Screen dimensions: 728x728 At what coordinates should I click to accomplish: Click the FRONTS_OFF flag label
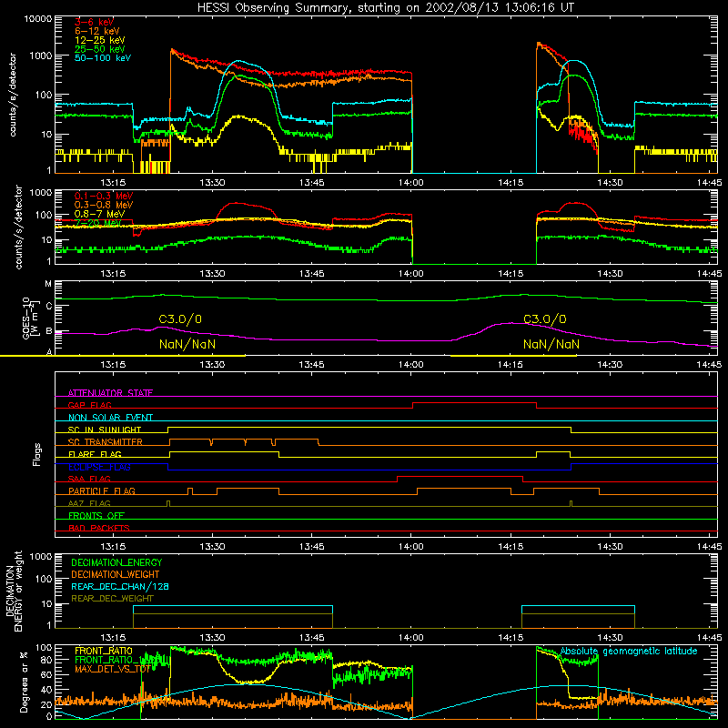96,515
